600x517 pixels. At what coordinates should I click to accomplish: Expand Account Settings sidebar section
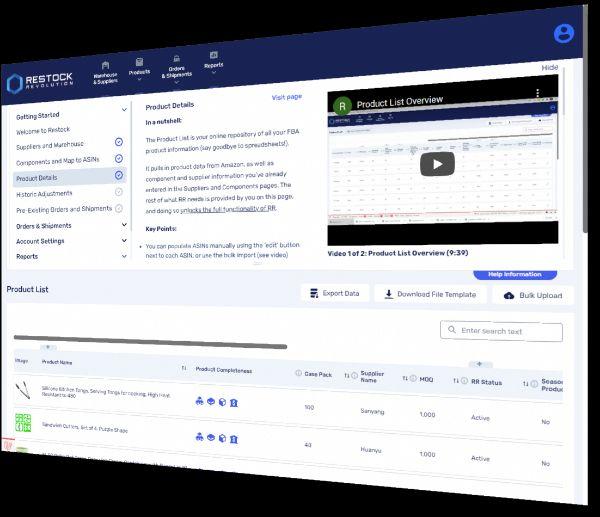124,240
